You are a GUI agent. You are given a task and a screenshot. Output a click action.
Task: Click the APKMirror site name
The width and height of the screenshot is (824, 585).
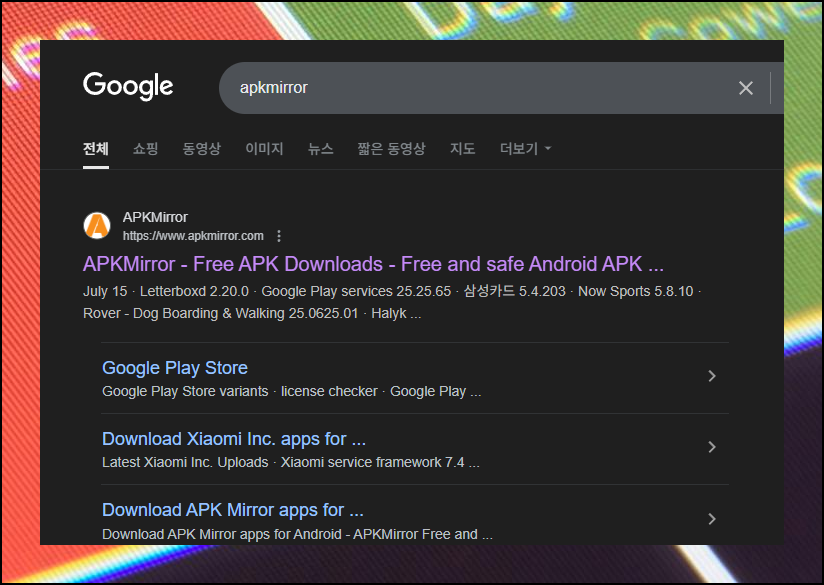coord(155,217)
